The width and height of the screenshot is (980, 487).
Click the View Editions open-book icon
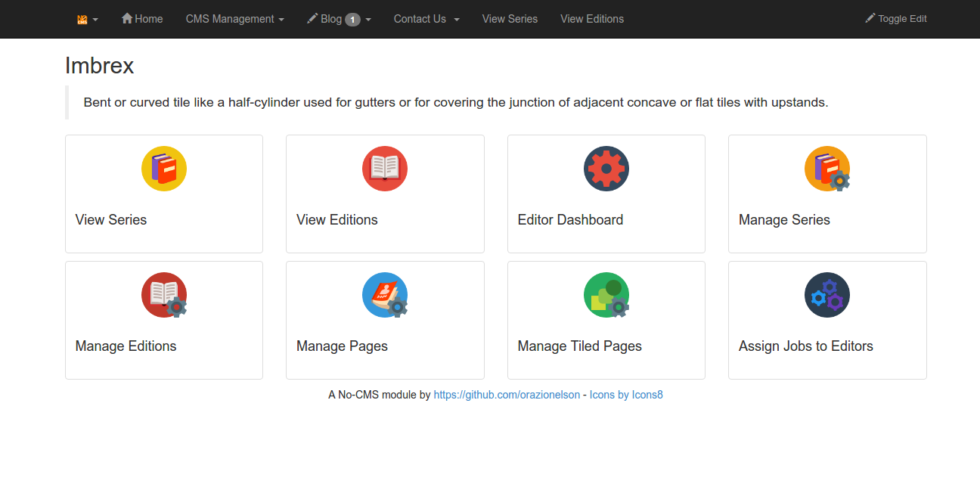385,168
